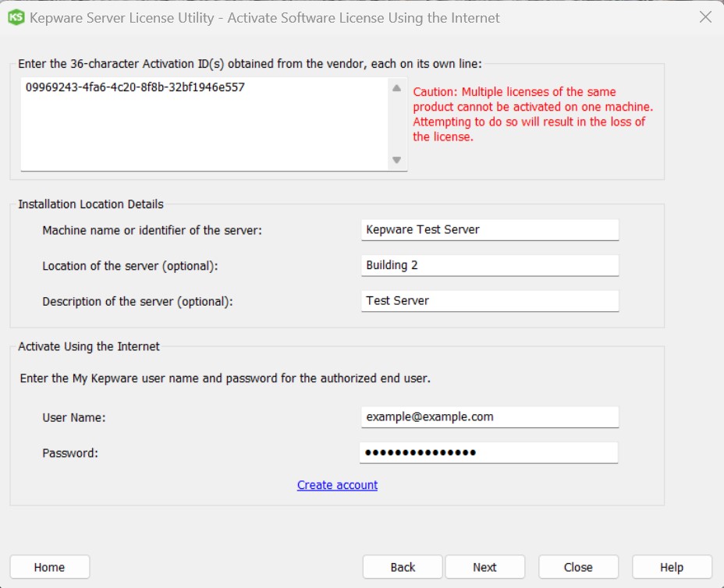
Task: Select the entered Activation ID line 09969243
Action: click(135, 87)
